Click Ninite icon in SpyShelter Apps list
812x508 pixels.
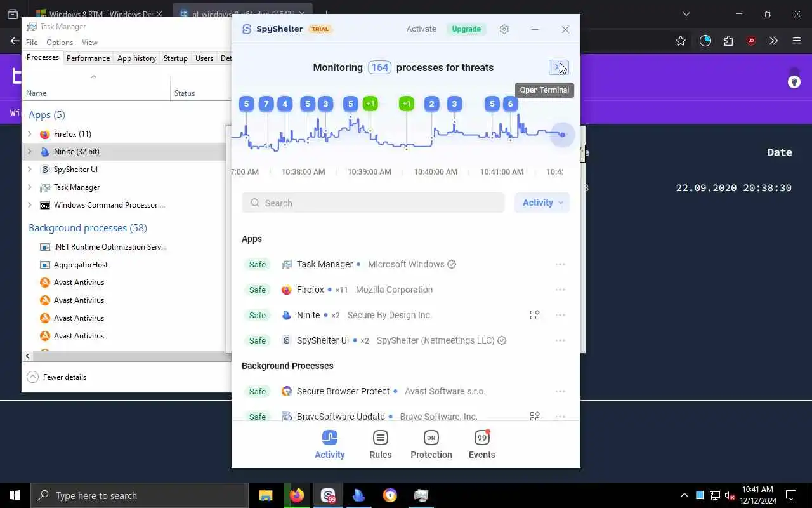click(x=287, y=315)
